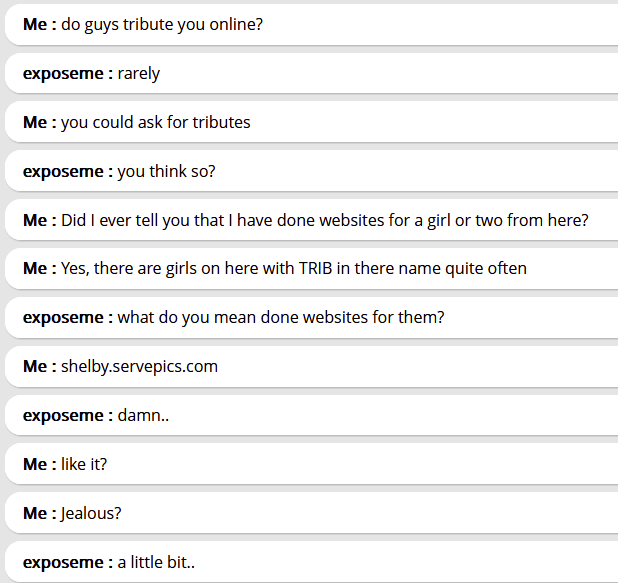Image resolution: width=618 pixels, height=583 pixels.
Task: Select the "you think so?" reply text
Action: coord(167,171)
